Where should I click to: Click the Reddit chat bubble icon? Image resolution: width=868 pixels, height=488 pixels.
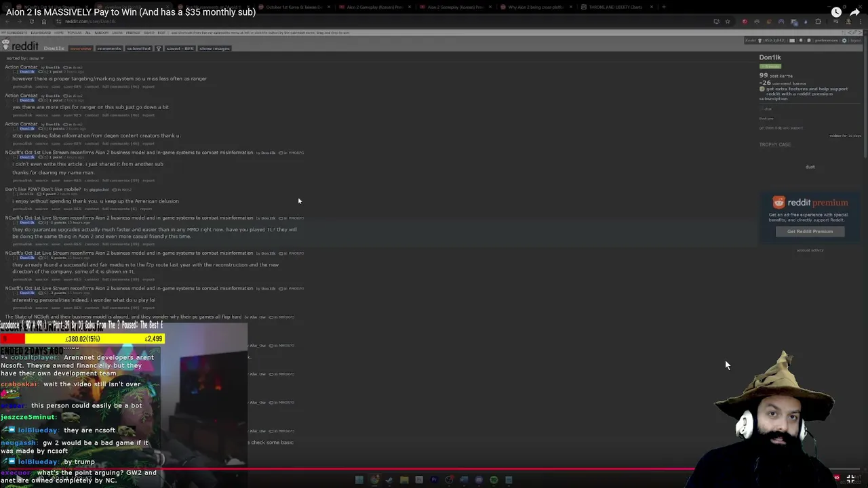pos(809,41)
